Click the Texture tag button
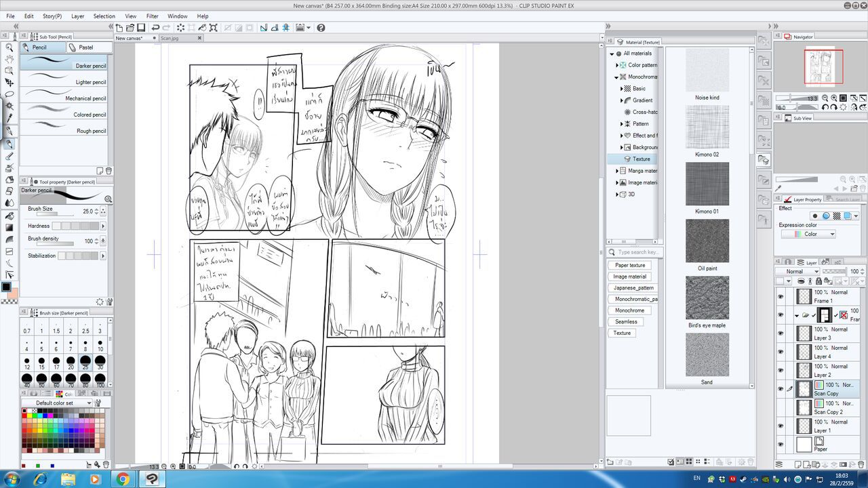 pos(622,333)
